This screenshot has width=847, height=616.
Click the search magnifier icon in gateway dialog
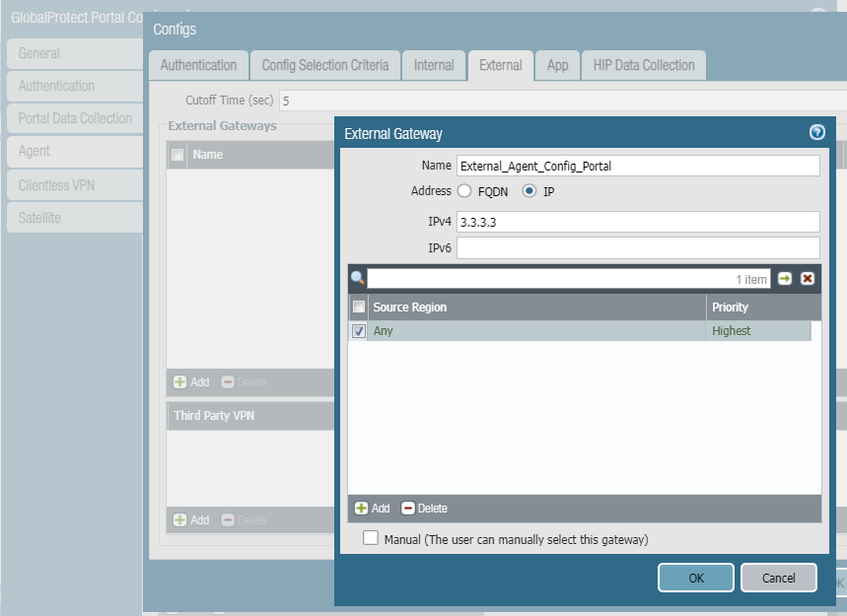coord(358,278)
